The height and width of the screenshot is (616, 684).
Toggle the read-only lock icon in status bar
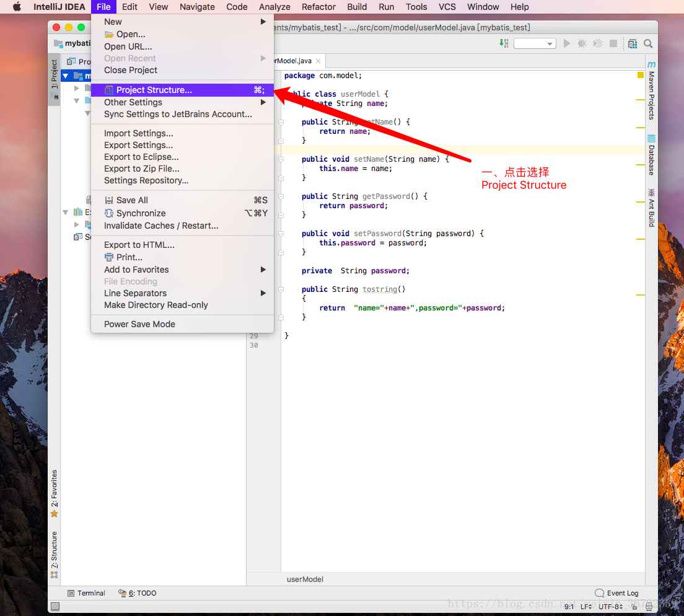[x=634, y=607]
